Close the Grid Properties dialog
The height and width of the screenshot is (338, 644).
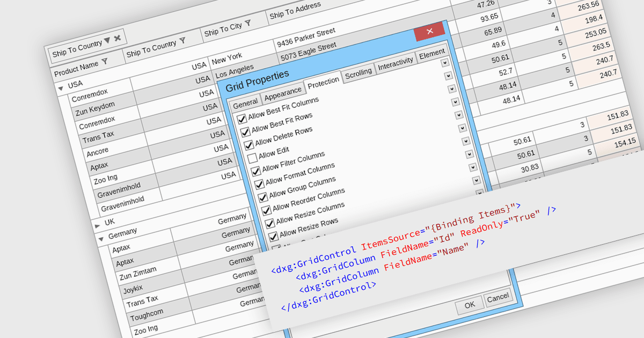pos(429,32)
